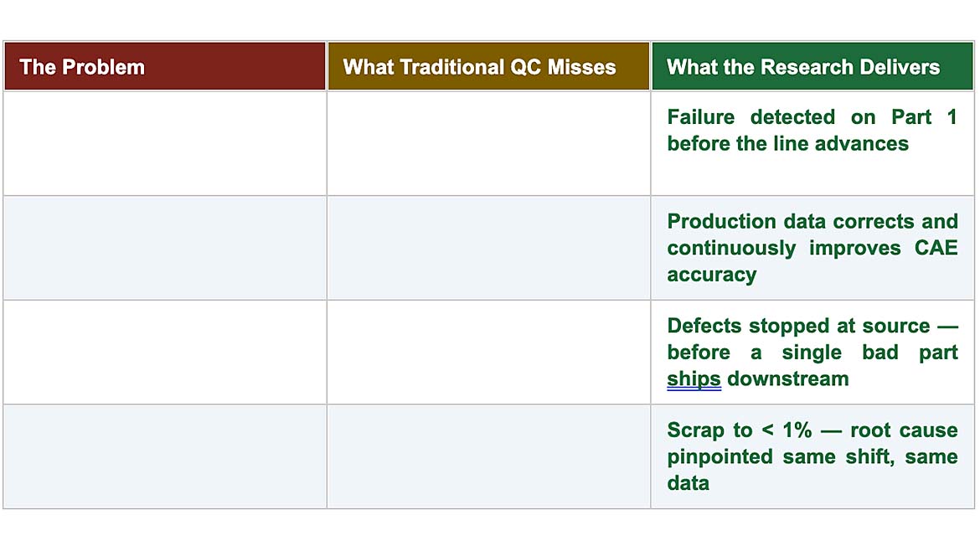The height and width of the screenshot is (551, 980).
Task: Select the 'Scrap to < 1%' cell
Action: point(812,456)
